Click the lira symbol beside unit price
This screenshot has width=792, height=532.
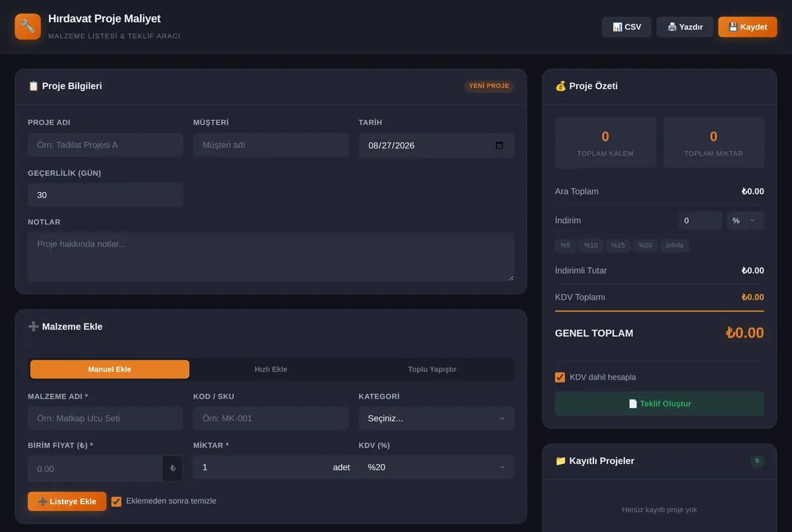[x=173, y=469]
